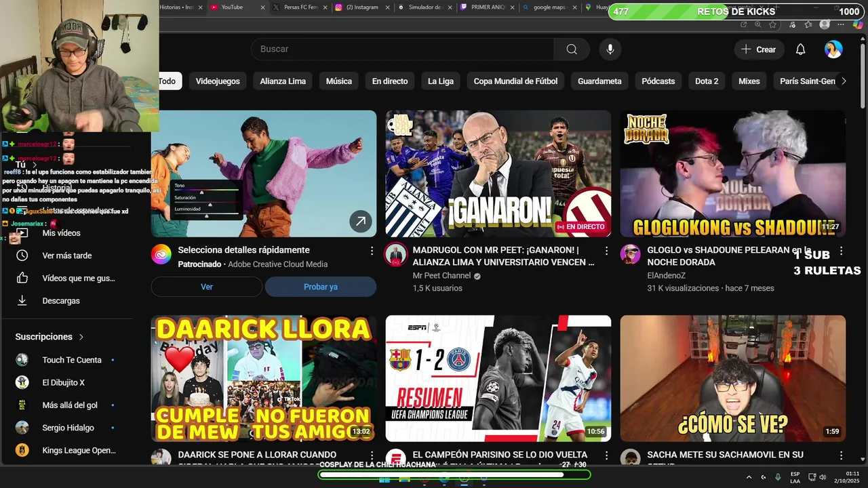
Task: Open ElAndenoZ channel avatar
Action: [x=631, y=255]
